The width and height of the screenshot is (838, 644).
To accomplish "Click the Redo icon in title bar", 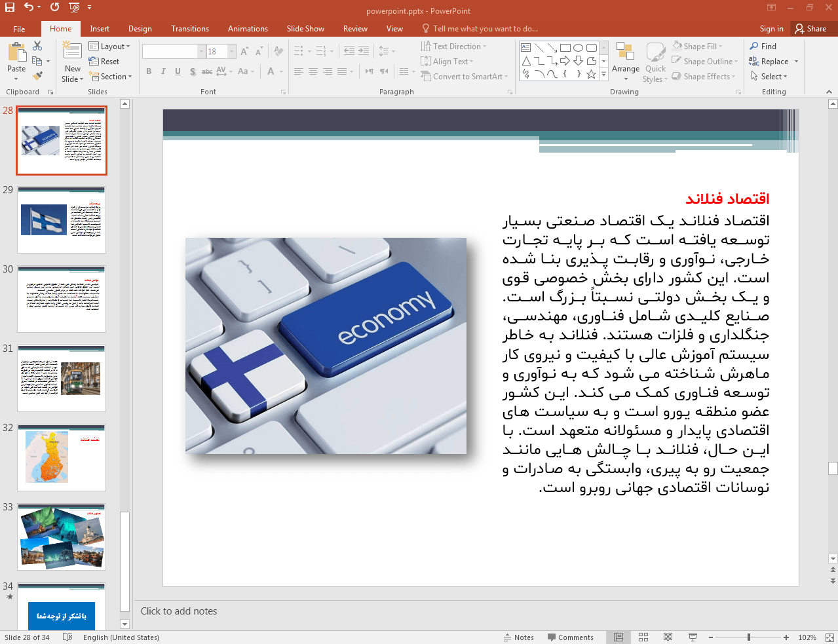I will [x=54, y=7].
